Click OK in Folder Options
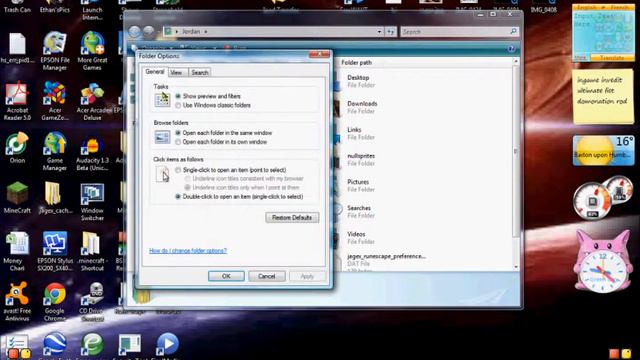 point(226,276)
